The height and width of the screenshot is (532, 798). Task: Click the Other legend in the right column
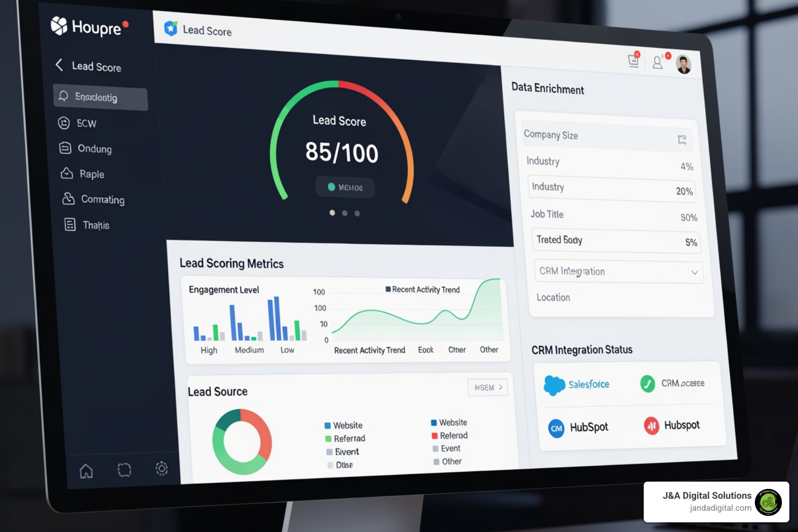pyautogui.click(x=448, y=461)
